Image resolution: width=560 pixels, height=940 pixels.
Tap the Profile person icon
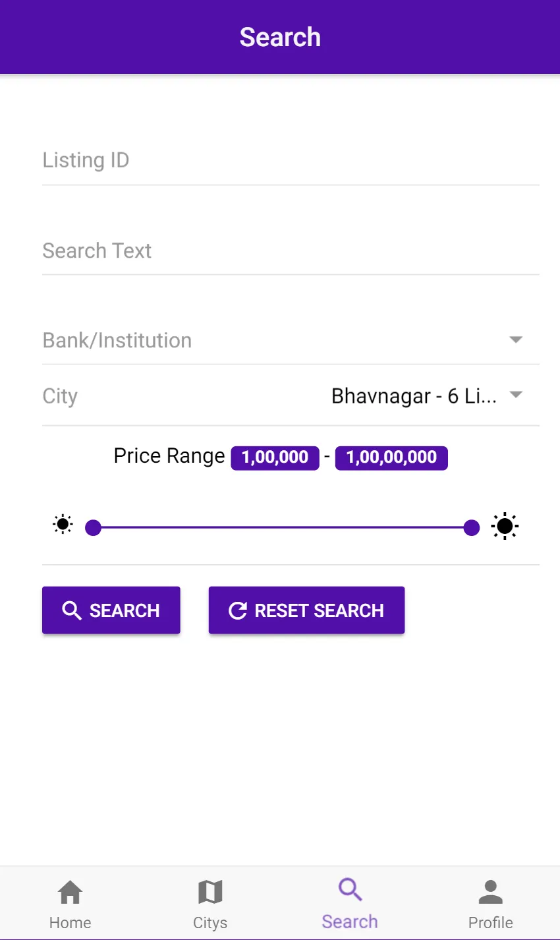coord(490,893)
